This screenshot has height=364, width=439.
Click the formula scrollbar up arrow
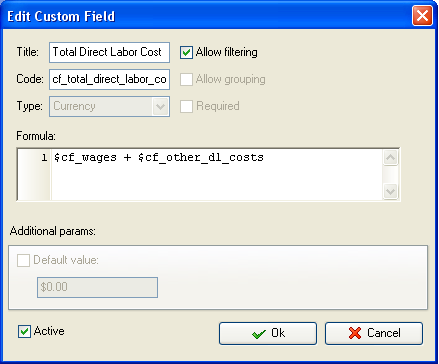(x=390, y=157)
